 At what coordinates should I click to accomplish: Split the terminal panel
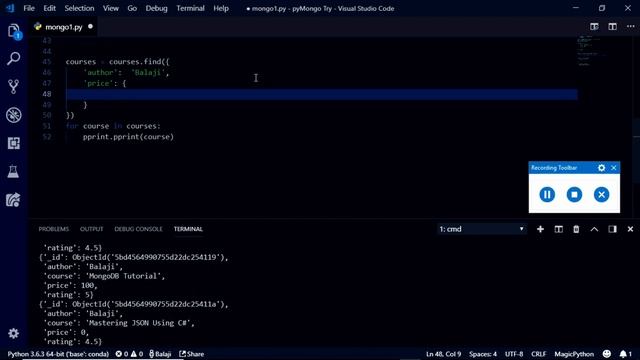558,229
